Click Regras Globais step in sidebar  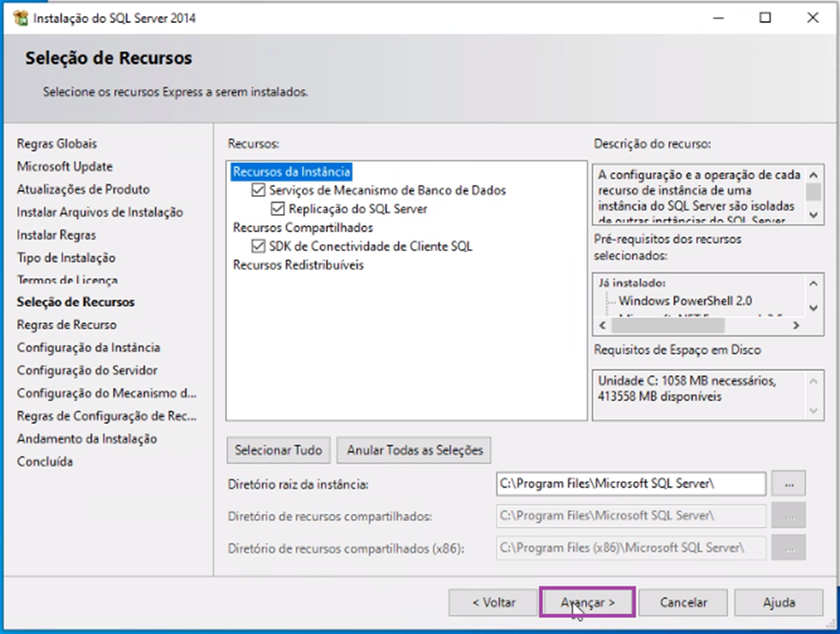(57, 144)
